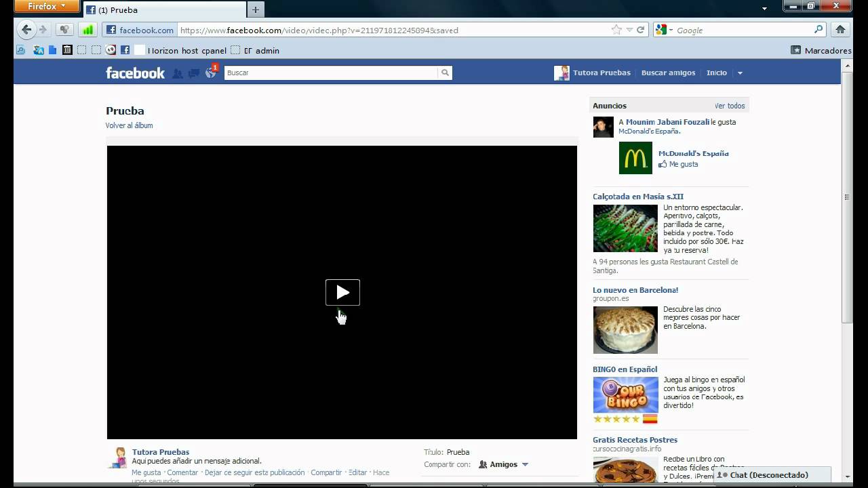The height and width of the screenshot is (488, 868).
Task: Open the Firefox application menu
Action: point(46,6)
